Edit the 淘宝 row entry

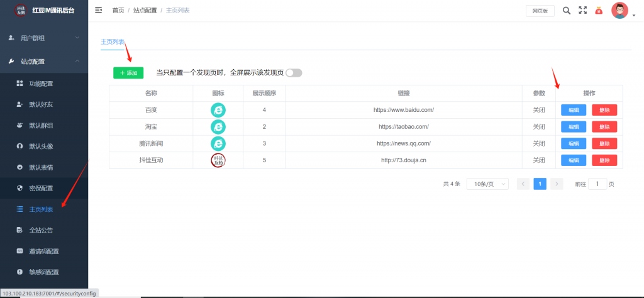[573, 126]
